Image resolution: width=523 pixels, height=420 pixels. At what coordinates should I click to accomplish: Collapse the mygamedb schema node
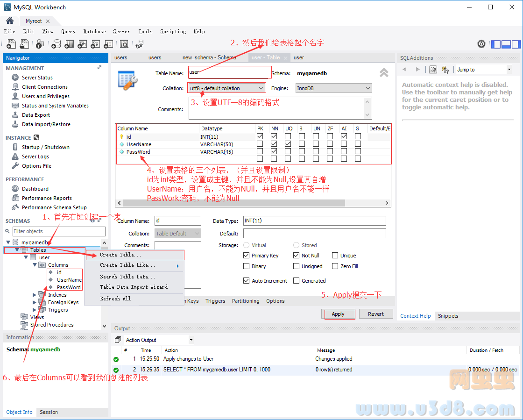[8, 242]
